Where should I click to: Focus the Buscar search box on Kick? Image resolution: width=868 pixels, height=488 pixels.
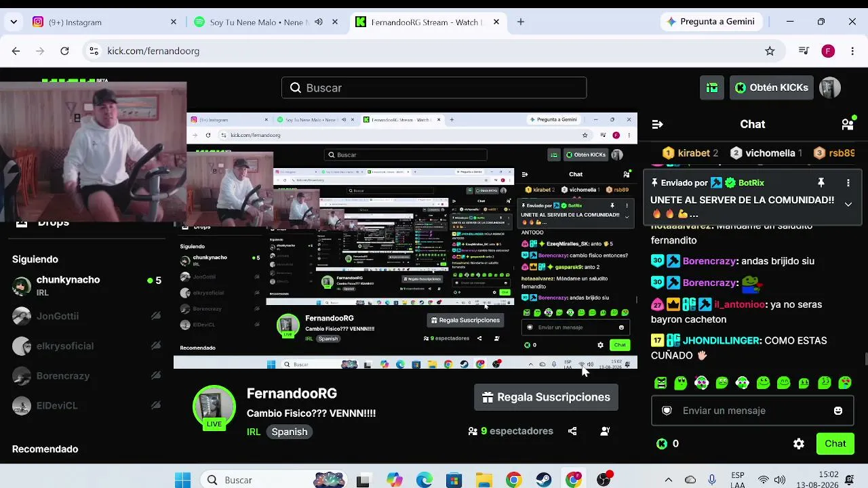(x=434, y=87)
